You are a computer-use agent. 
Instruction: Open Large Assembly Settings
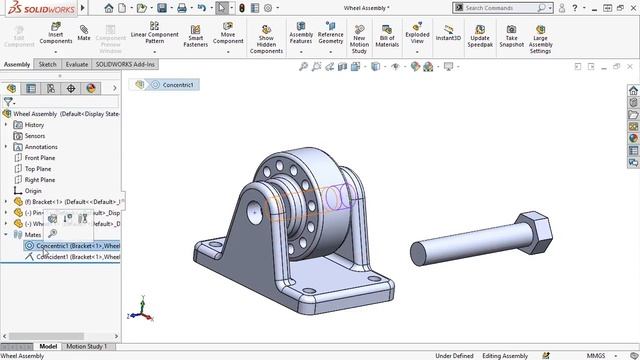540,39
